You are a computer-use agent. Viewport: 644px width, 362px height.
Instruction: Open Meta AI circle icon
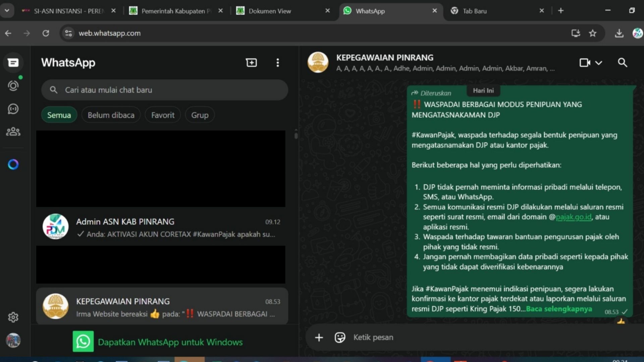[13, 164]
